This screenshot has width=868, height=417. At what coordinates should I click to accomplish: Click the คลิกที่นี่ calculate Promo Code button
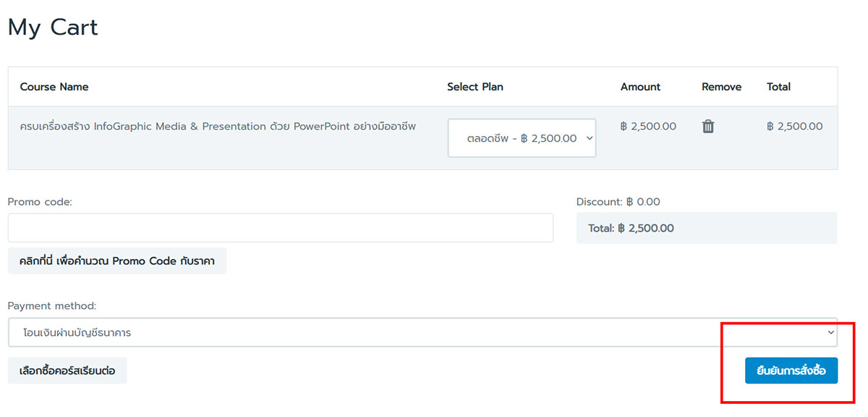(x=117, y=261)
